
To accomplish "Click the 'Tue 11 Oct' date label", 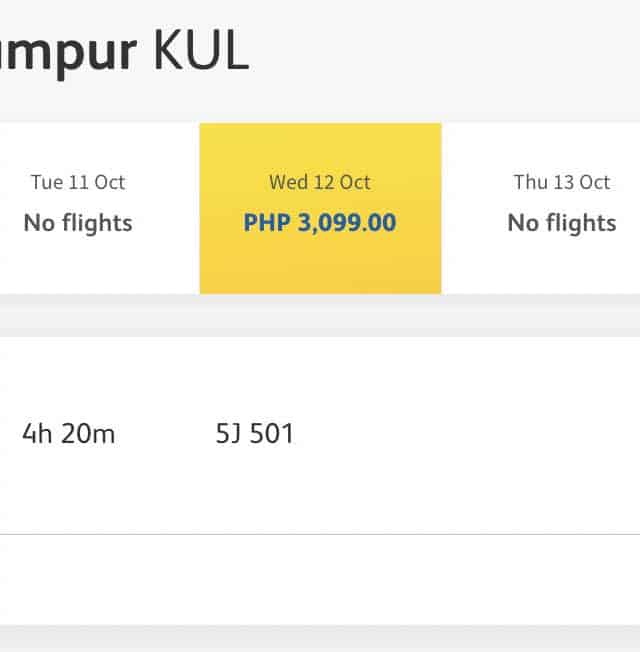I will click(x=78, y=182).
